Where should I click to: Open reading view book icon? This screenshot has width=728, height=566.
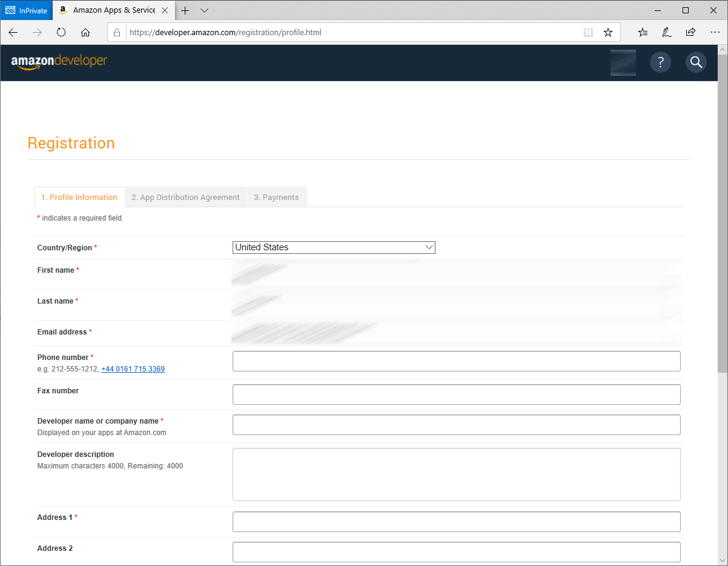coord(588,33)
